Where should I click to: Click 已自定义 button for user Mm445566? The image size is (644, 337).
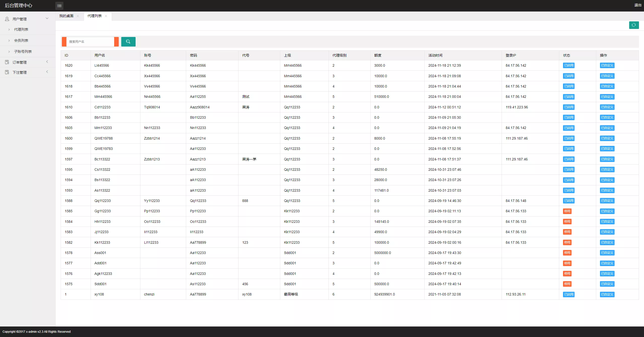coord(607,97)
